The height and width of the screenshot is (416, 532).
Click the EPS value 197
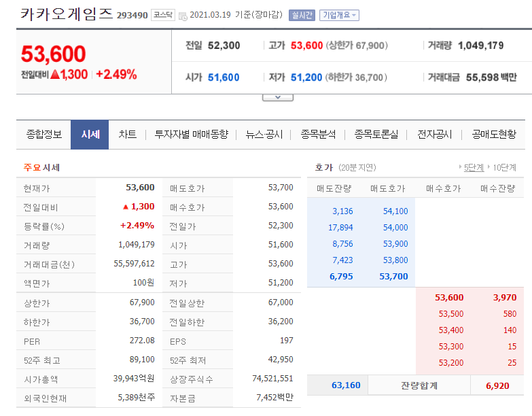286,341
